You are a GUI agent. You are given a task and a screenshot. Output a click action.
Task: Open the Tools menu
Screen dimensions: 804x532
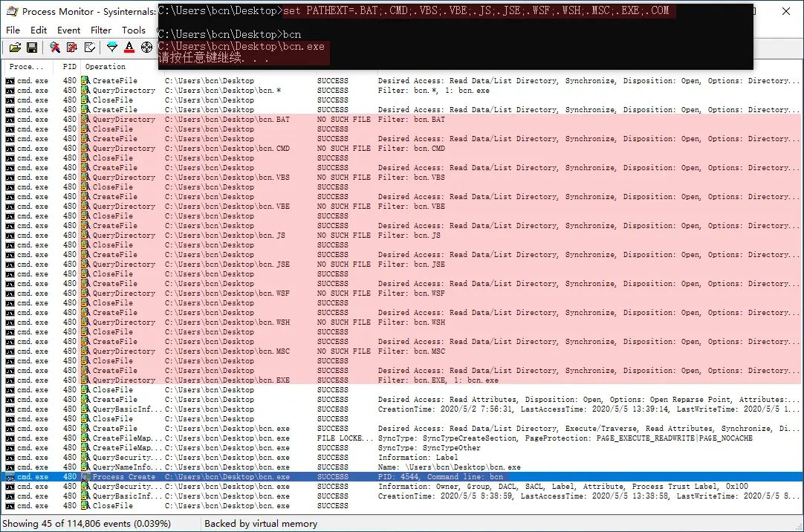pyautogui.click(x=133, y=30)
